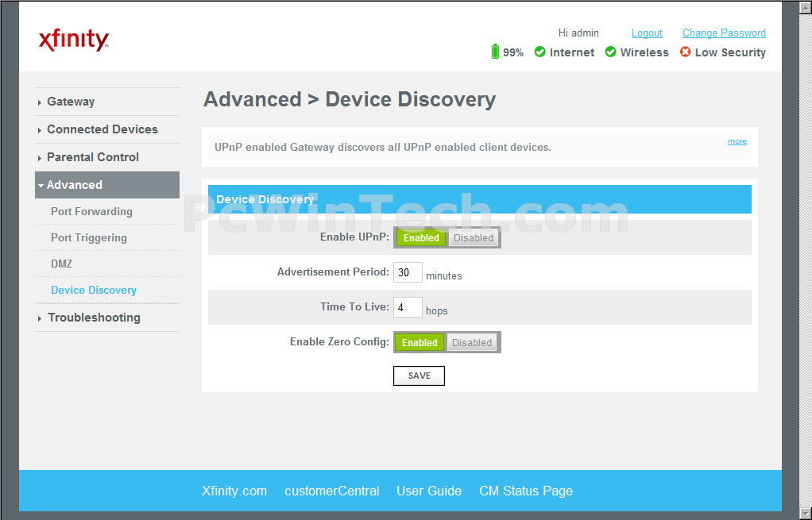812x520 pixels.
Task: Click the 'Hi admin' greeting text
Action: [x=578, y=33]
